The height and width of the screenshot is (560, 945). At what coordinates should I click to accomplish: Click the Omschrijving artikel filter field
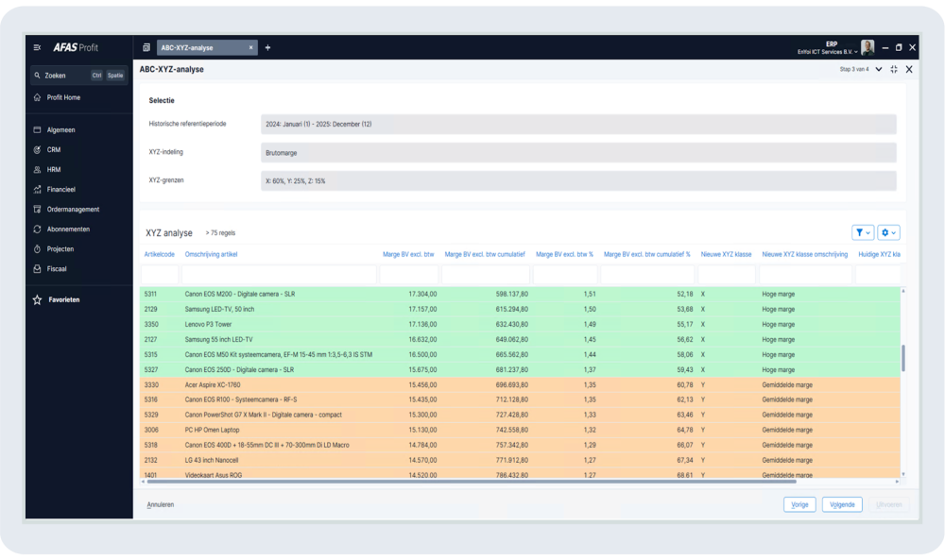pos(279,275)
